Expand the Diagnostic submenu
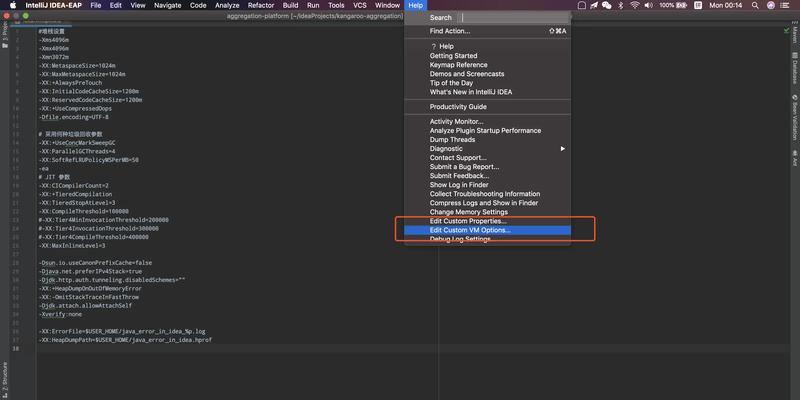Image resolution: width=800 pixels, height=400 pixels. [x=487, y=148]
